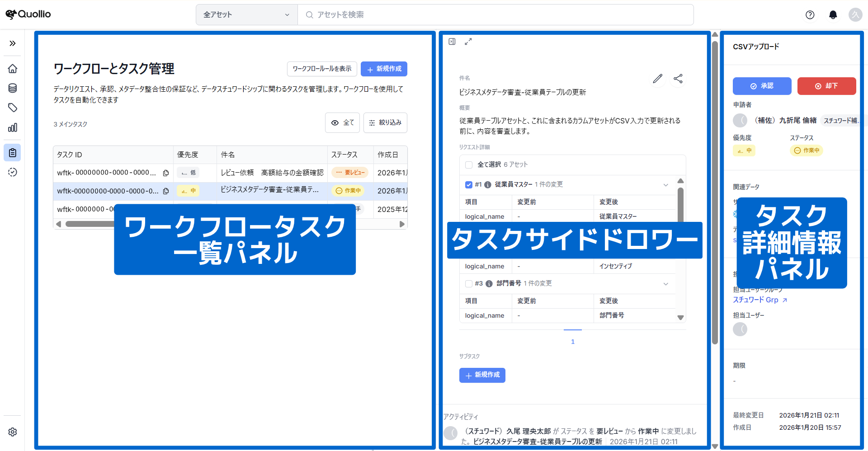Click the 担当ユーザー avatar
The width and height of the screenshot is (868, 451).
pos(740,329)
